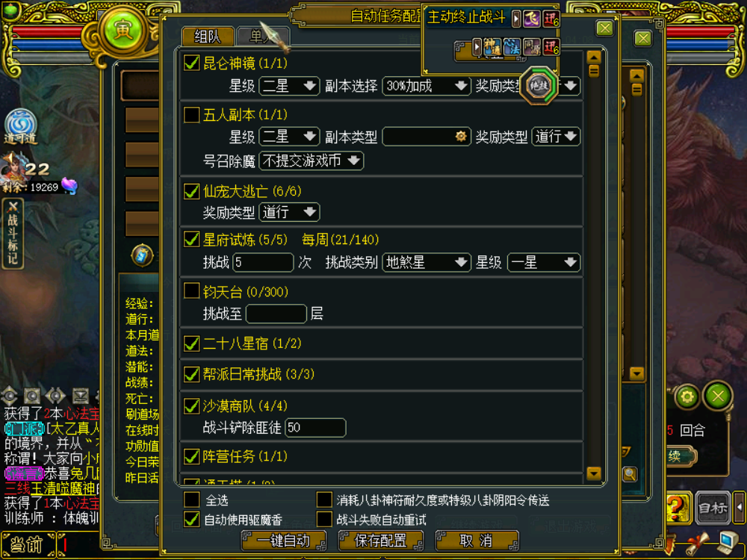Open the 号召除魔 不提交游戏币 dropdown
The height and width of the screenshot is (560, 747).
pos(311,161)
